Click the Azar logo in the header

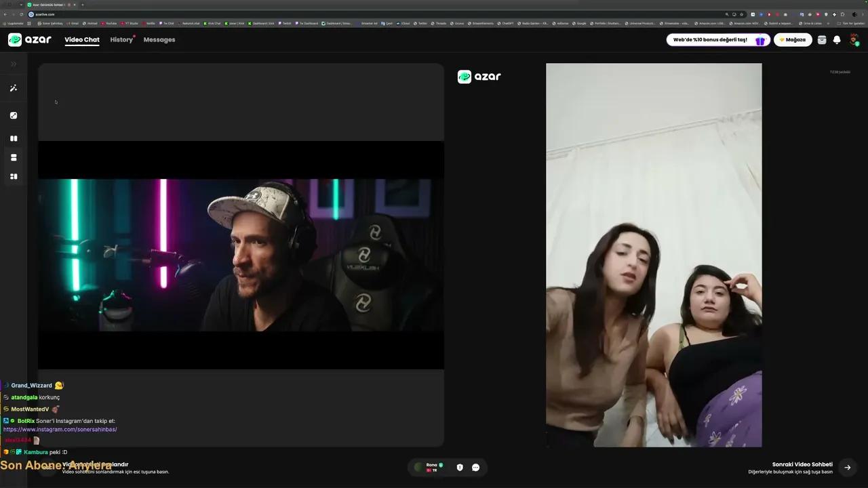(x=30, y=39)
